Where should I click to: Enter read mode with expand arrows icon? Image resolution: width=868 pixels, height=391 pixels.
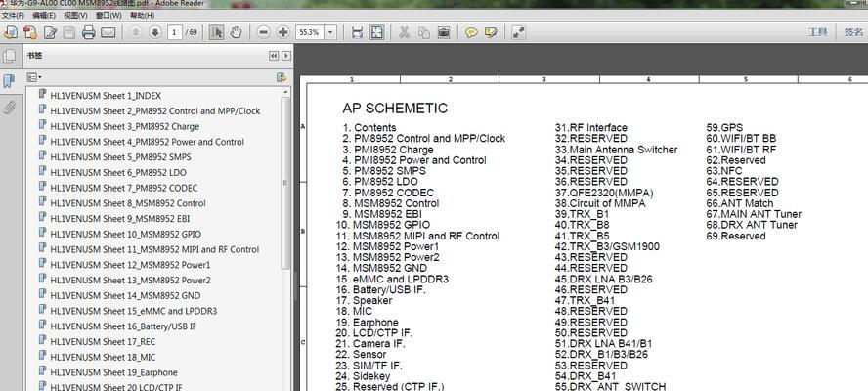[x=518, y=32]
